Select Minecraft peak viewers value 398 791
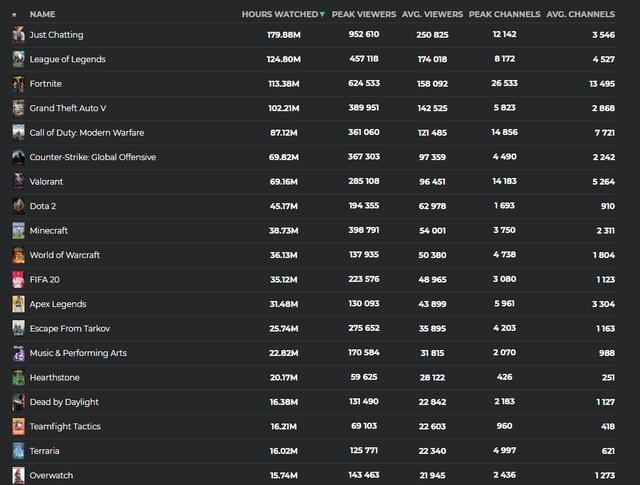 (364, 231)
